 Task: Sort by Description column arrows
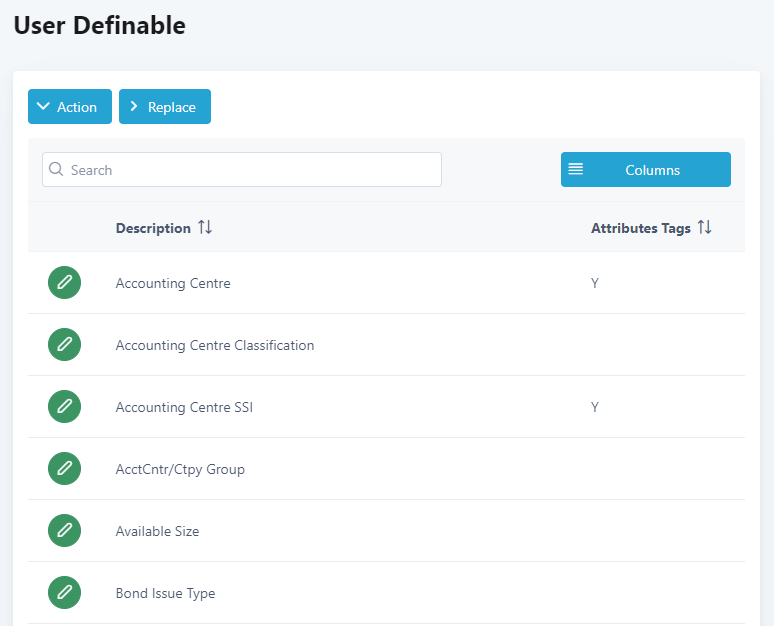(205, 228)
